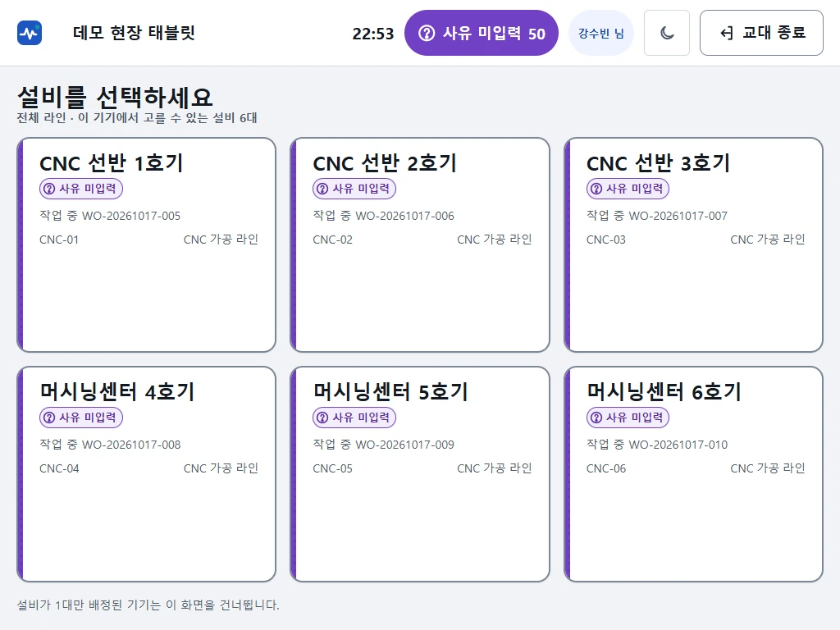Select the CNC 선반 1호기 card
This screenshot has height=630, width=840.
(x=146, y=244)
